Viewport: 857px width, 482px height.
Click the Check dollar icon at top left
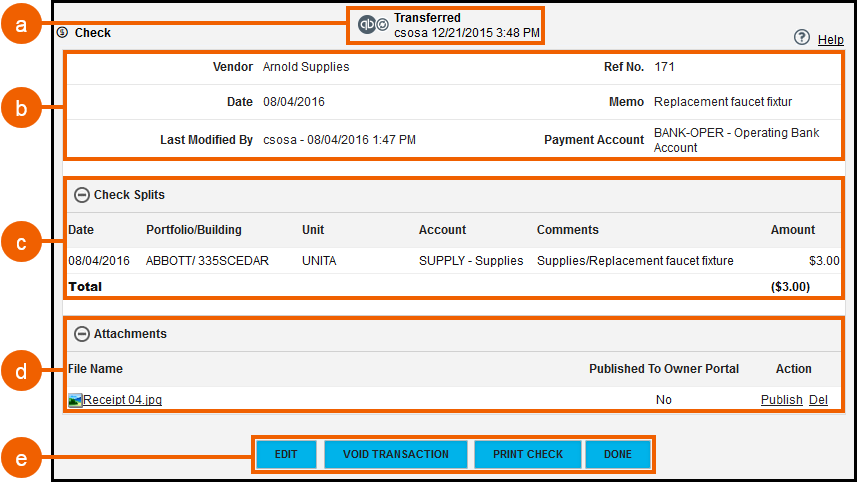tap(62, 33)
